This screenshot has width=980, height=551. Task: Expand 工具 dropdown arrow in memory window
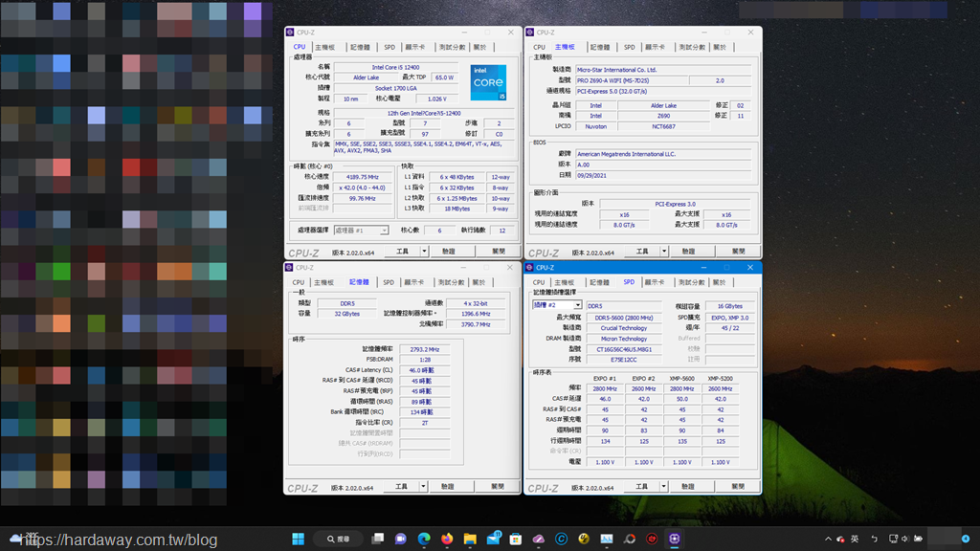[x=423, y=486]
